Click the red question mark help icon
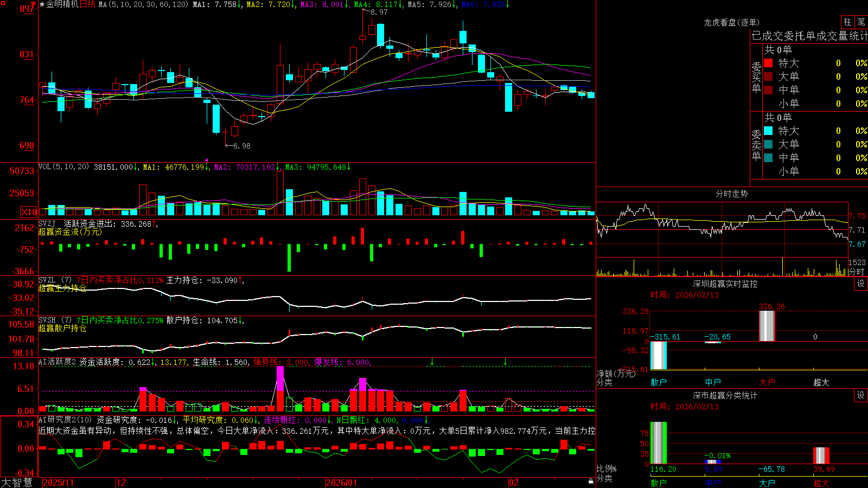Image resolution: width=868 pixels, height=488 pixels. (33, 5)
